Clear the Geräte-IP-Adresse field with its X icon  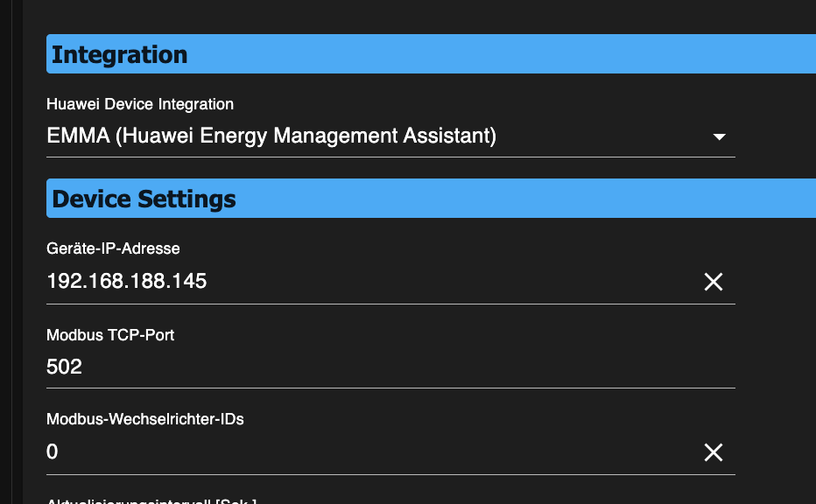pyautogui.click(x=714, y=282)
